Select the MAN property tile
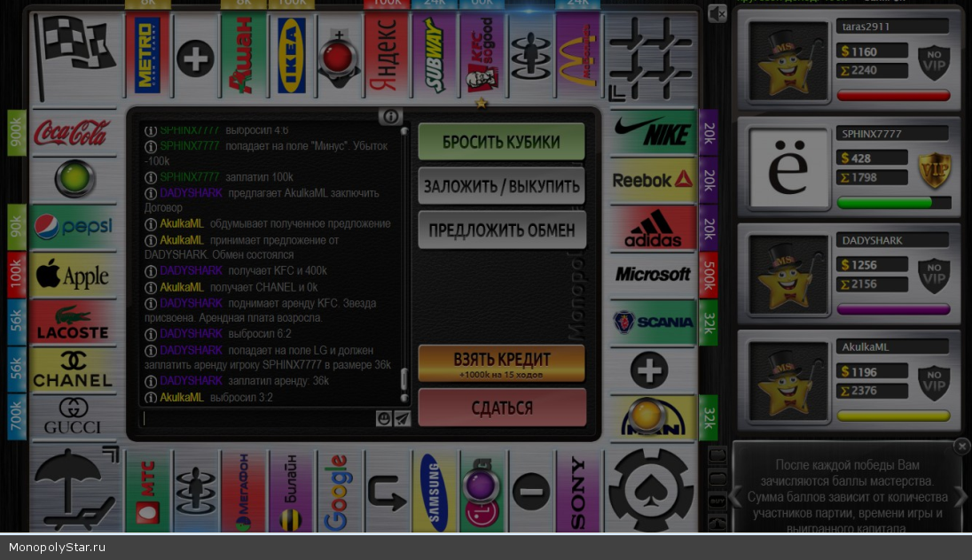The height and width of the screenshot is (560, 972). pyautogui.click(x=653, y=418)
